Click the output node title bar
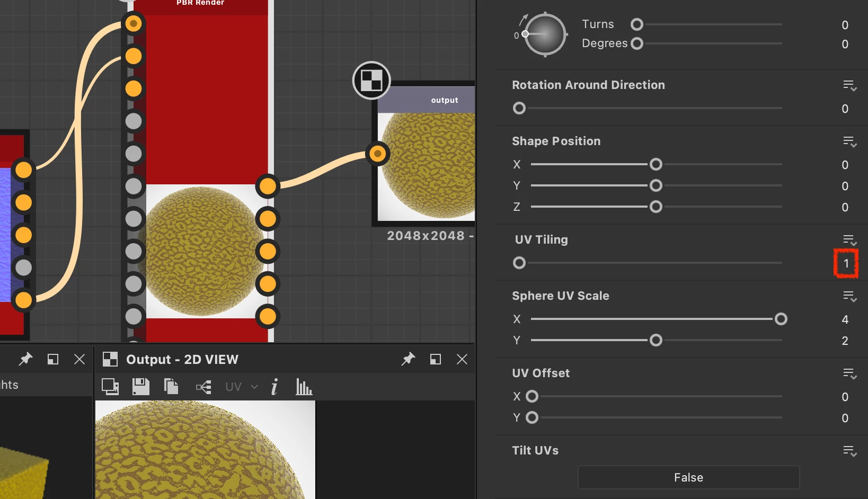Screen dimensions: 868x499 (x=427, y=100)
